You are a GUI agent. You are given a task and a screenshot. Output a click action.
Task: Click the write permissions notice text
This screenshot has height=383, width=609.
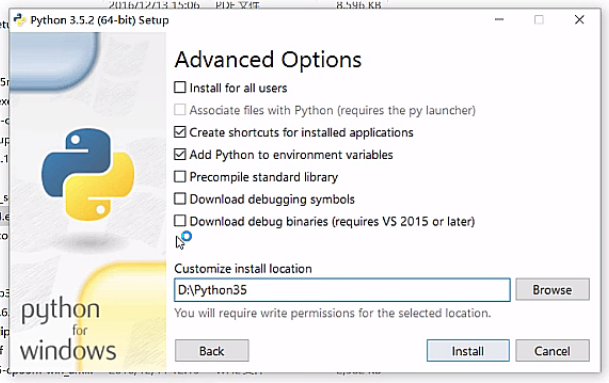click(x=333, y=313)
